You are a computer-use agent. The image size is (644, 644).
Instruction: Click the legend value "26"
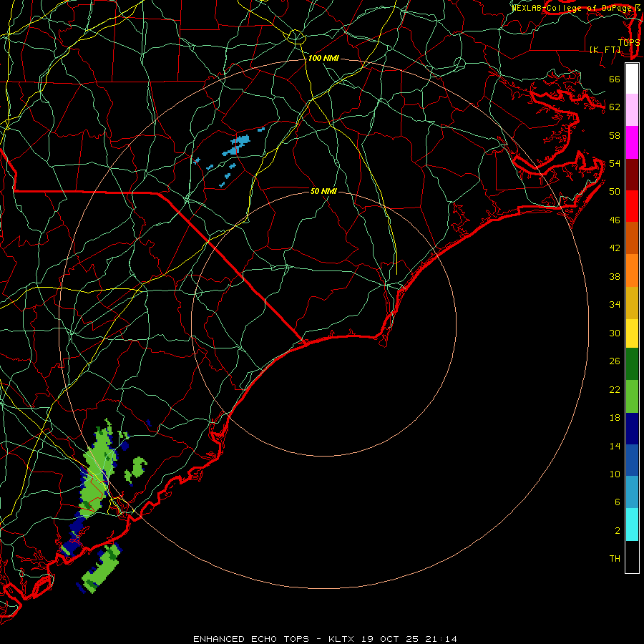pyautogui.click(x=615, y=361)
